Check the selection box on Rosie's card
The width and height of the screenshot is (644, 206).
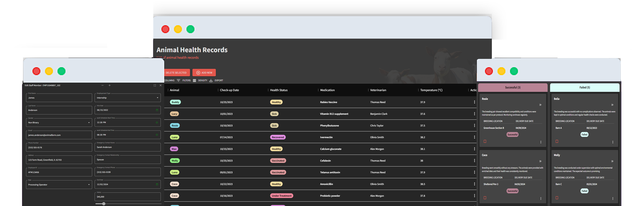click(x=485, y=141)
